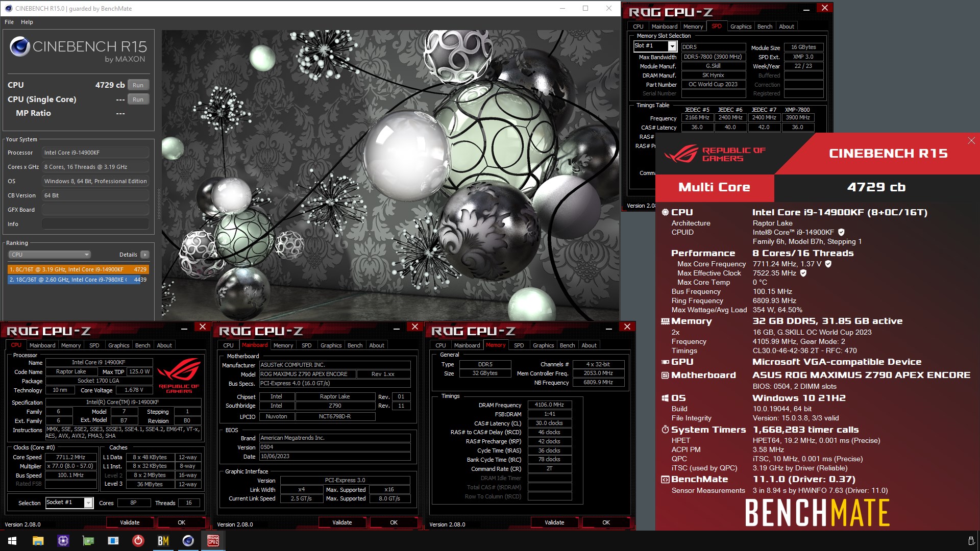Click the Cinebench title bar app icon
Image resolution: width=980 pixels, height=551 pixels.
(x=8, y=8)
